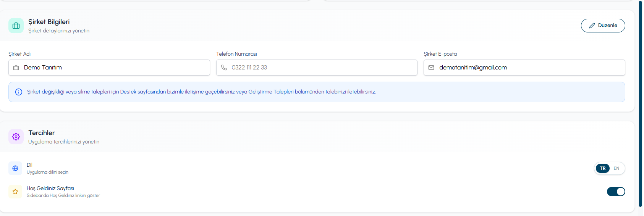Click the info icon in the blue notice

click(x=19, y=92)
